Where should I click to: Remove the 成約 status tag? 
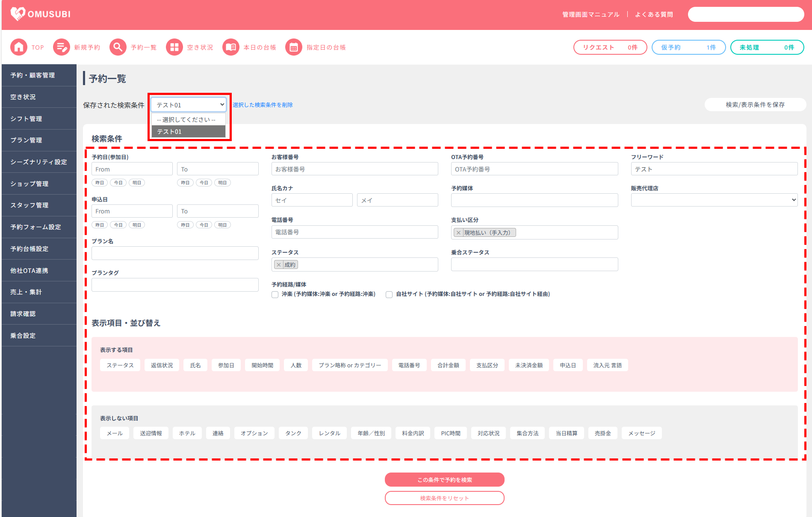(x=279, y=265)
